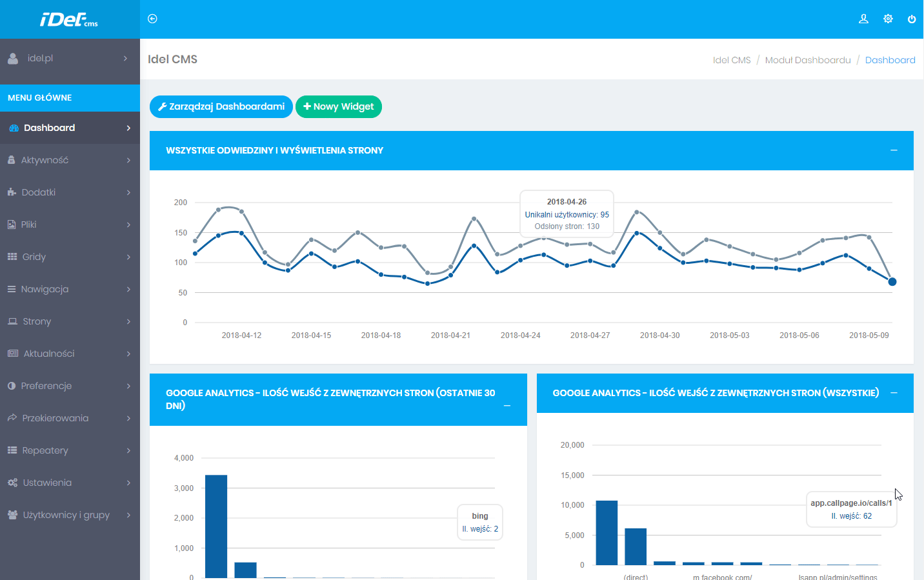Click the Aktualności newspaper icon
The height and width of the screenshot is (580, 924).
pyautogui.click(x=13, y=353)
